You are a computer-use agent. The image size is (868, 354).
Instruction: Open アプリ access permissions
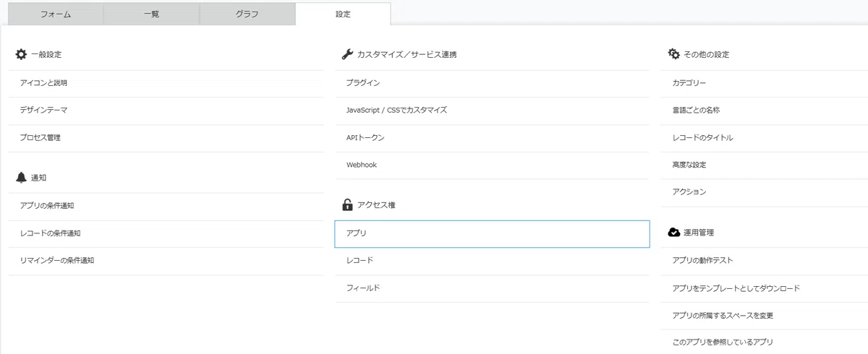(492, 233)
